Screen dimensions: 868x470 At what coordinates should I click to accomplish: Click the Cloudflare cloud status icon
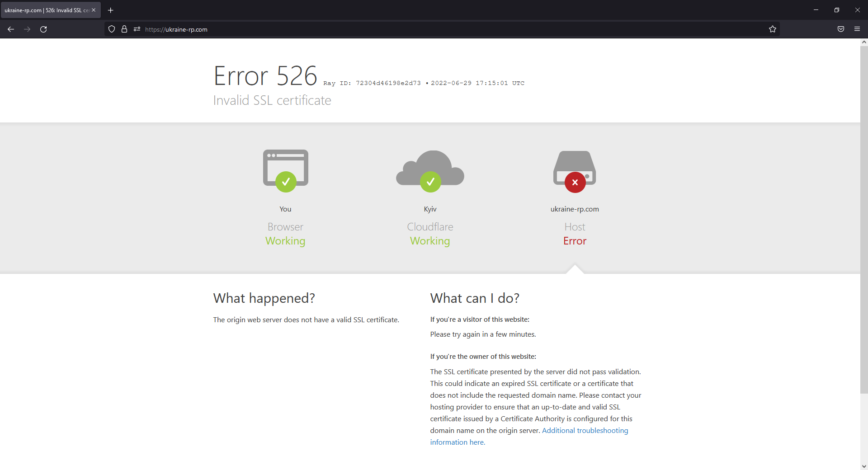click(x=430, y=171)
